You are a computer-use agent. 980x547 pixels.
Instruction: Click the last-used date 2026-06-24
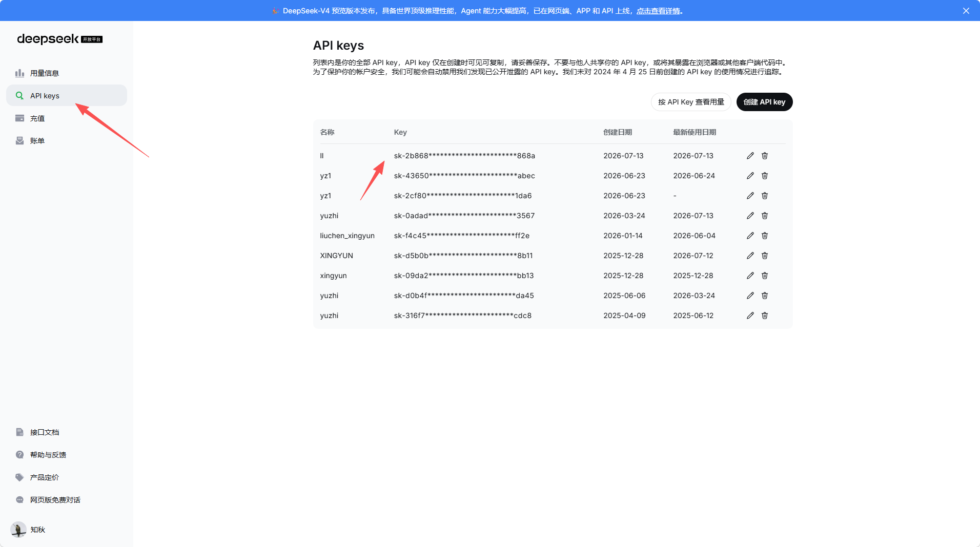pyautogui.click(x=694, y=176)
